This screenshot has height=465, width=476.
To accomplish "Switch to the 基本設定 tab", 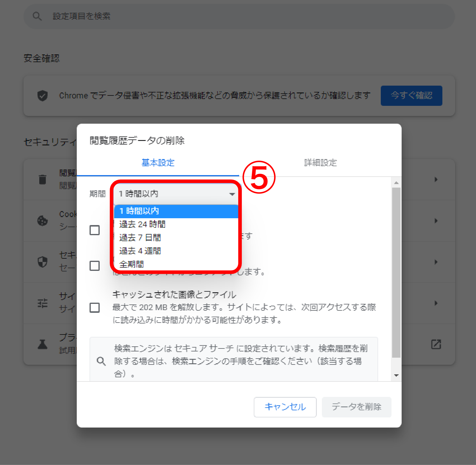I will (x=158, y=163).
